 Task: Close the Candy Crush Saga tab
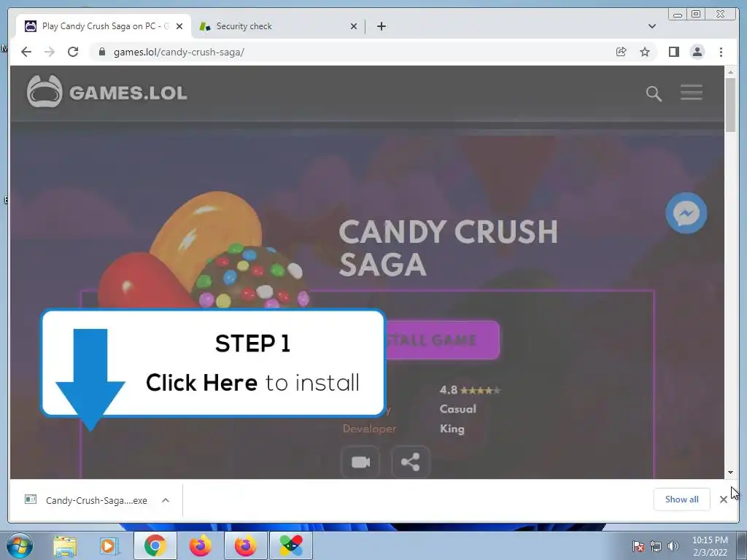coord(179,26)
